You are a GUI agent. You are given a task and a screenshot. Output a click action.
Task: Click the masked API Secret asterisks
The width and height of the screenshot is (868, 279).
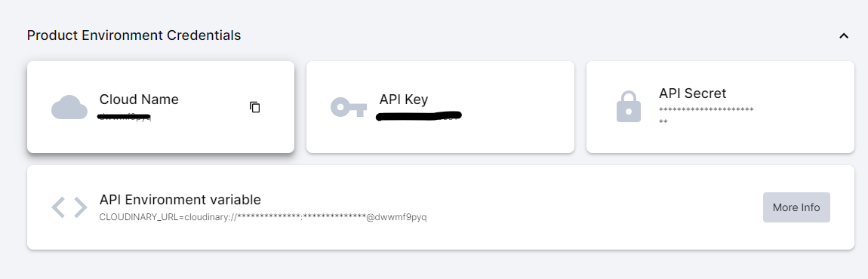706,115
